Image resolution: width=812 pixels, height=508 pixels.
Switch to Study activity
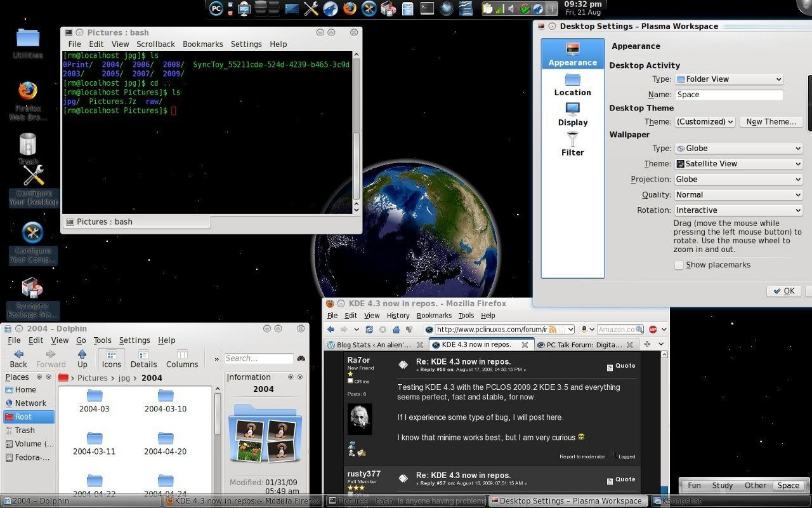pyautogui.click(x=723, y=485)
